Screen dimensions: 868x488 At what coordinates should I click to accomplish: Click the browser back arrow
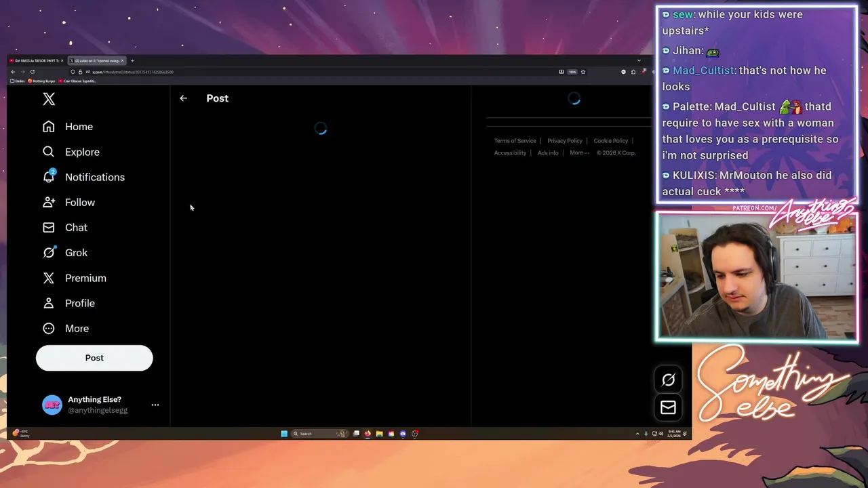13,72
